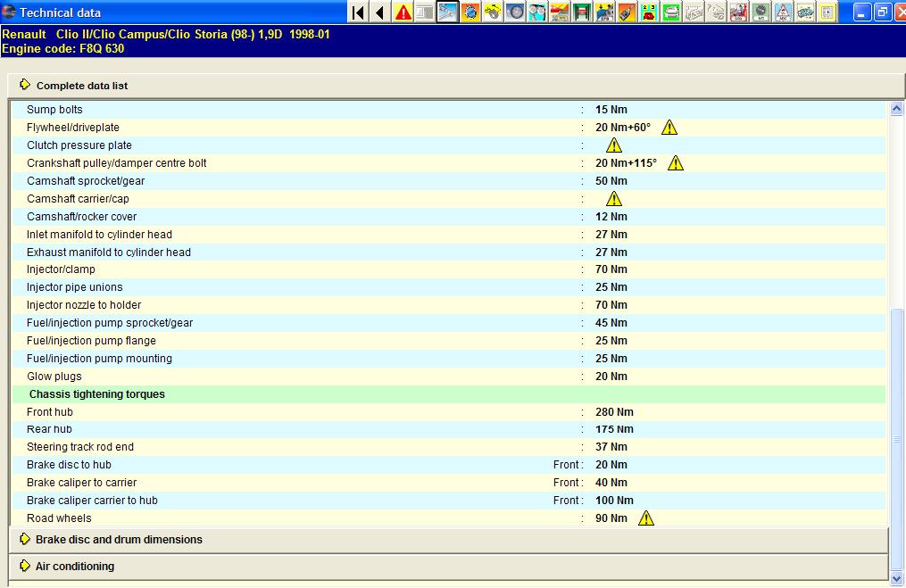This screenshot has width=906, height=588.
Task: Select Exhaust manifold to cylinder head row
Action: [x=448, y=253]
